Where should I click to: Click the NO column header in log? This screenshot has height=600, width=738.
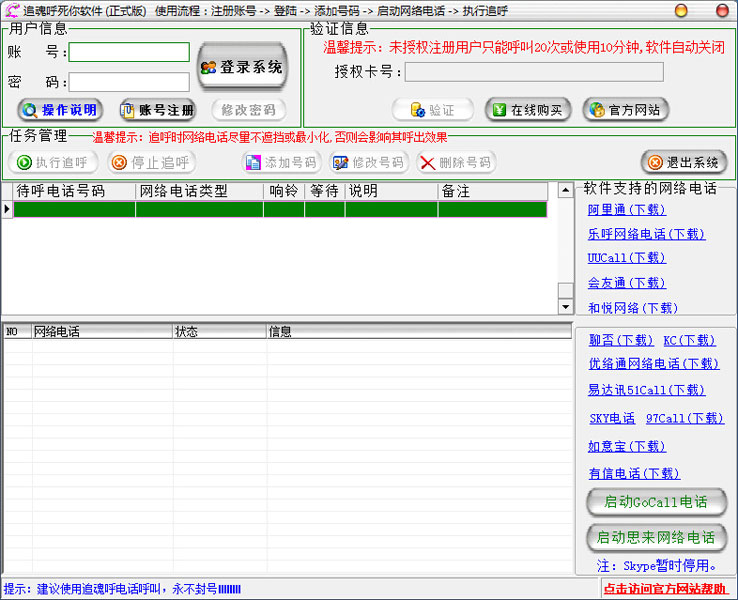coord(17,332)
